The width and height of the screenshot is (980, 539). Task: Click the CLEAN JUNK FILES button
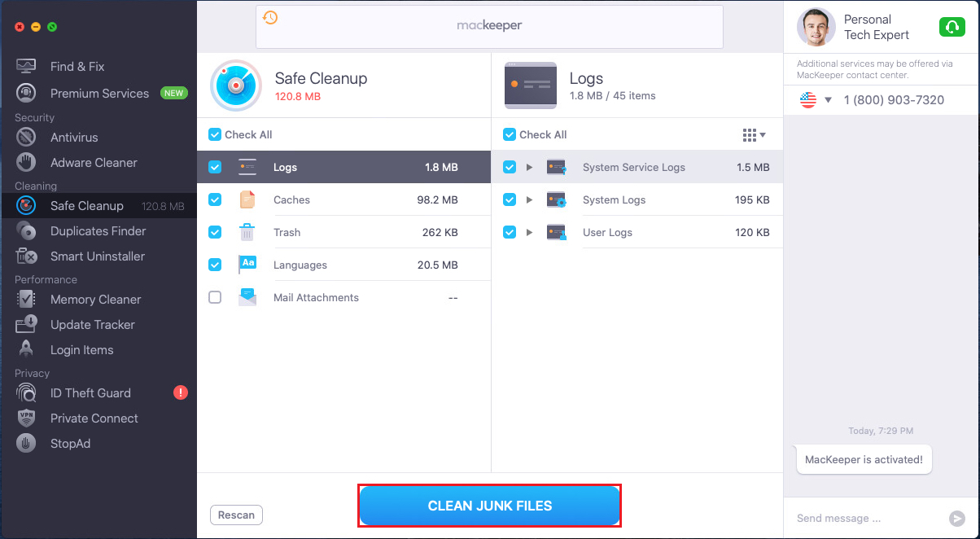click(490, 506)
